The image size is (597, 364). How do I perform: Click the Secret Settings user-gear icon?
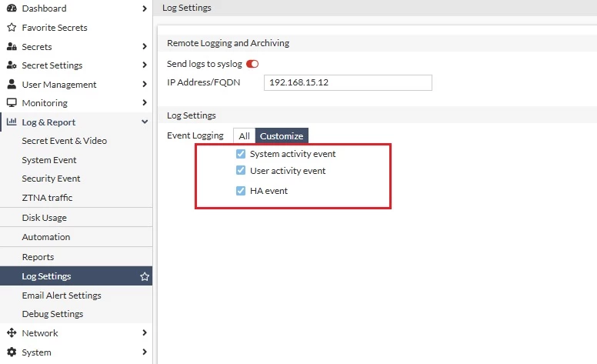point(12,65)
